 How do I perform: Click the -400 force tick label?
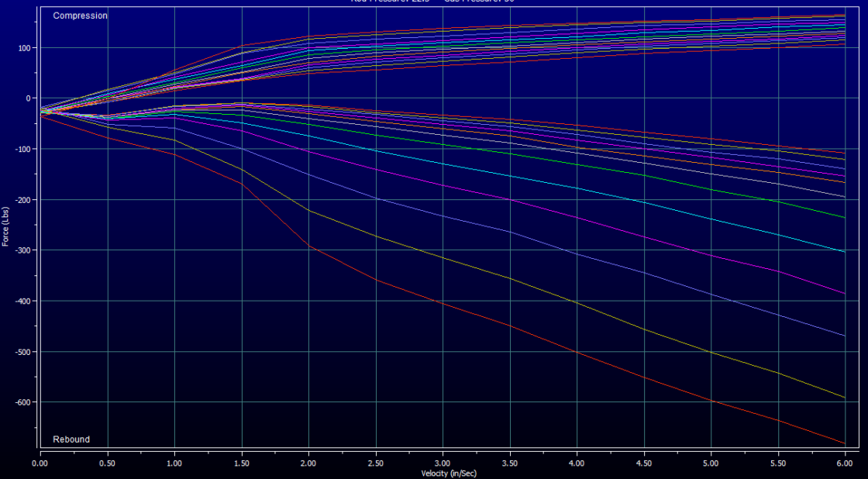[x=22, y=302]
